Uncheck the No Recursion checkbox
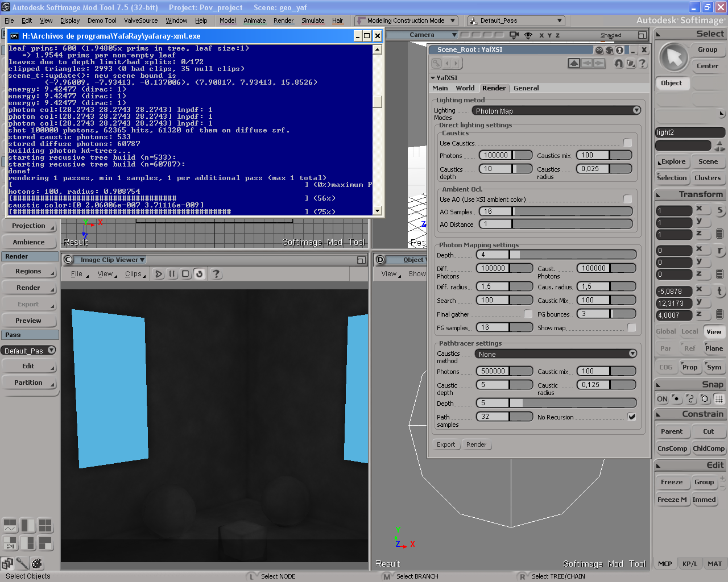Image resolution: width=728 pixels, height=582 pixels. coord(632,417)
